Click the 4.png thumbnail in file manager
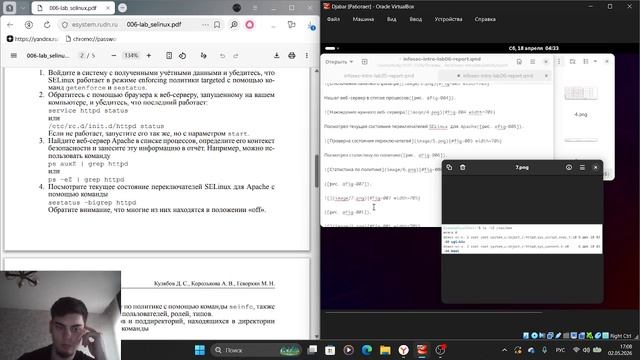Viewport: 640px width, 360px height. [x=580, y=94]
